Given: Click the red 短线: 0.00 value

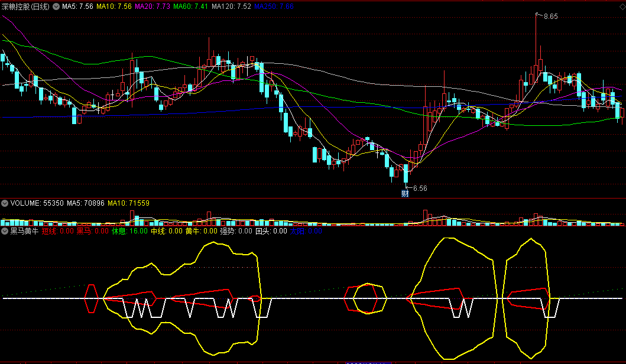Looking at the screenshot, I should (x=58, y=231).
